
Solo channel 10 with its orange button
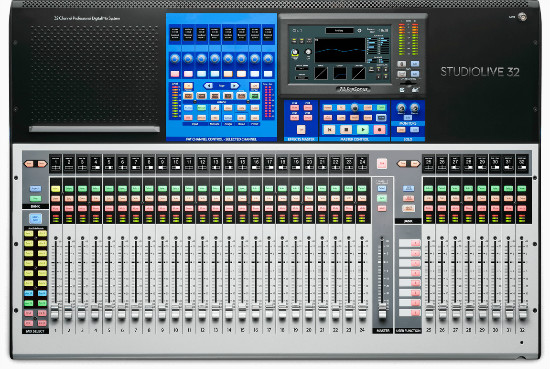tap(176, 199)
